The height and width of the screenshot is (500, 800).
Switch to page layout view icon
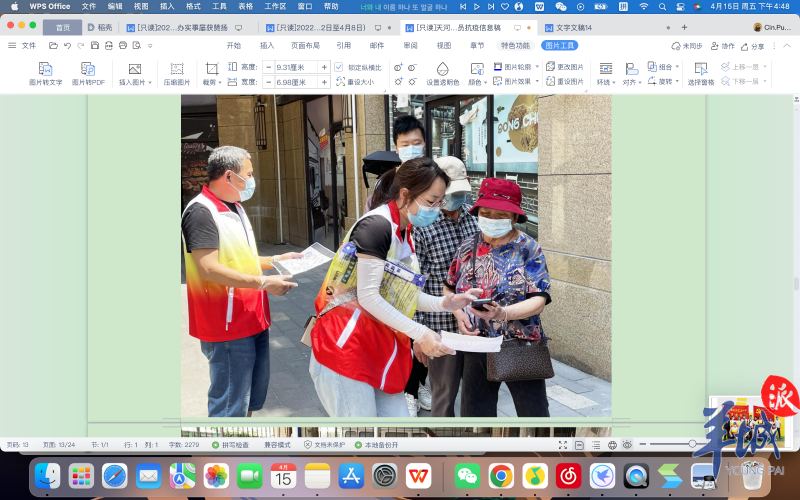(x=579, y=445)
